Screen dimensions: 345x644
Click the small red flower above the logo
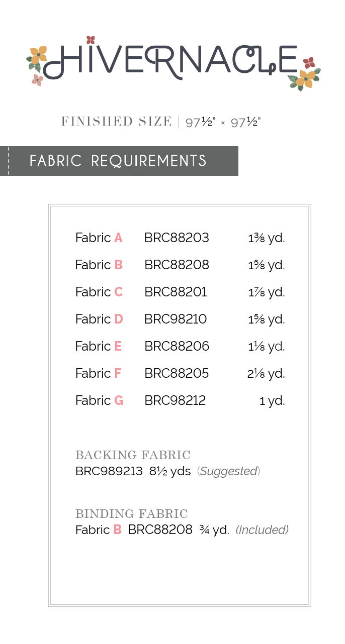91,40
